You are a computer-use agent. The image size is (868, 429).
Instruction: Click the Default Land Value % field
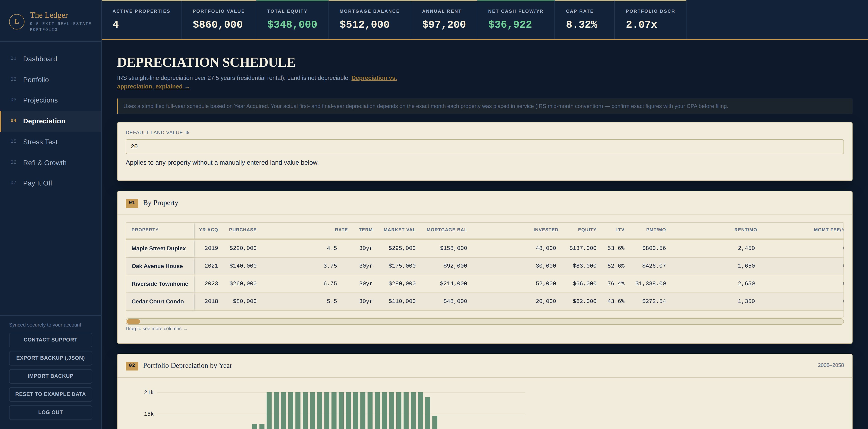(485, 147)
